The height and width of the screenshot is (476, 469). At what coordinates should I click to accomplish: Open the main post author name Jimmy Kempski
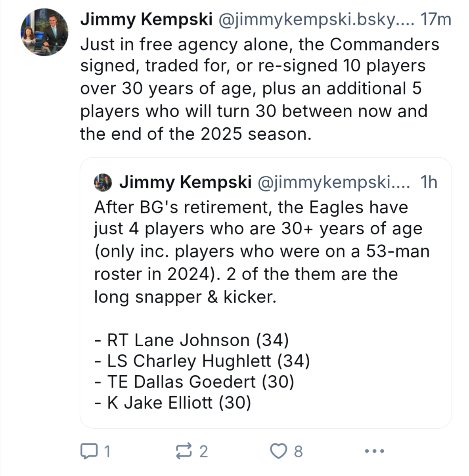tap(146, 19)
